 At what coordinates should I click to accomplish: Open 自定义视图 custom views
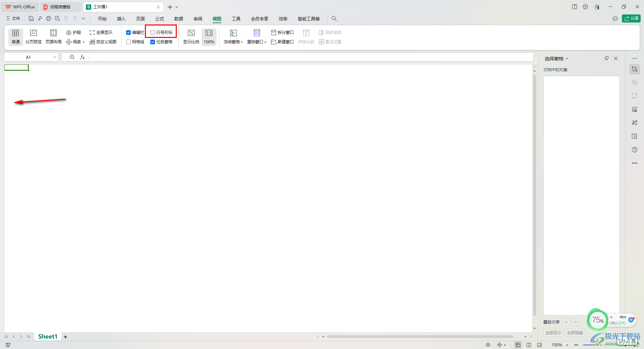tap(103, 42)
